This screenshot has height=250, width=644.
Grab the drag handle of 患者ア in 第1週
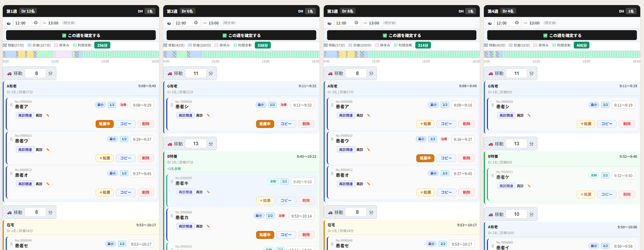(x=12, y=105)
